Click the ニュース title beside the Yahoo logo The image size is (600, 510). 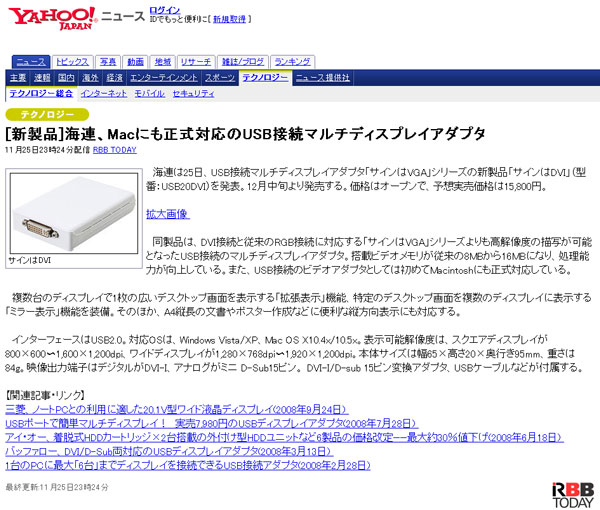(123, 16)
